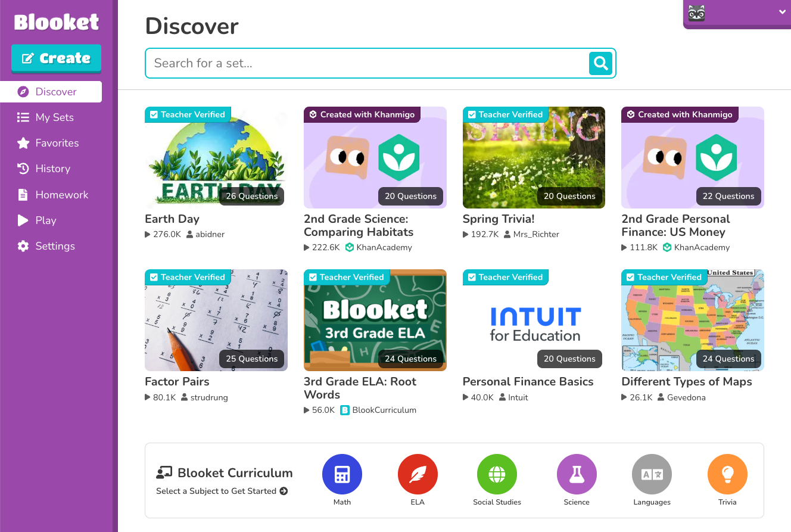Open My Sets in the sidebar
791x532 pixels.
pyautogui.click(x=51, y=117)
